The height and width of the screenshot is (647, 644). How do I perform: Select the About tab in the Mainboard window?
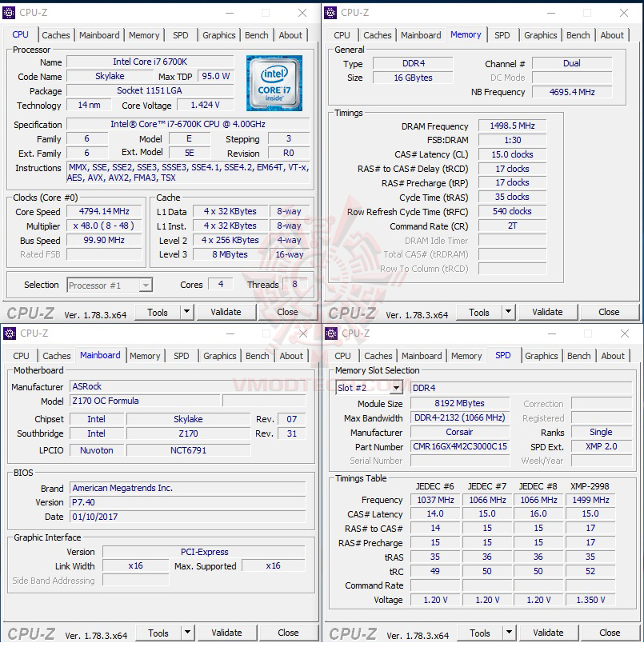tap(291, 356)
